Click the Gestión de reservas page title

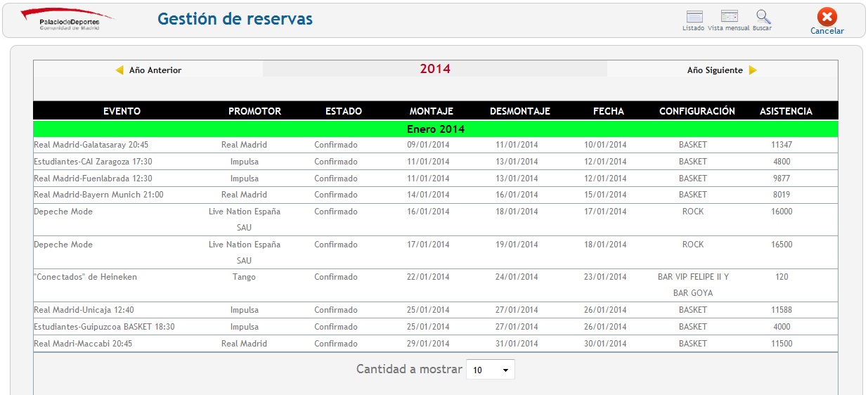coord(235,19)
